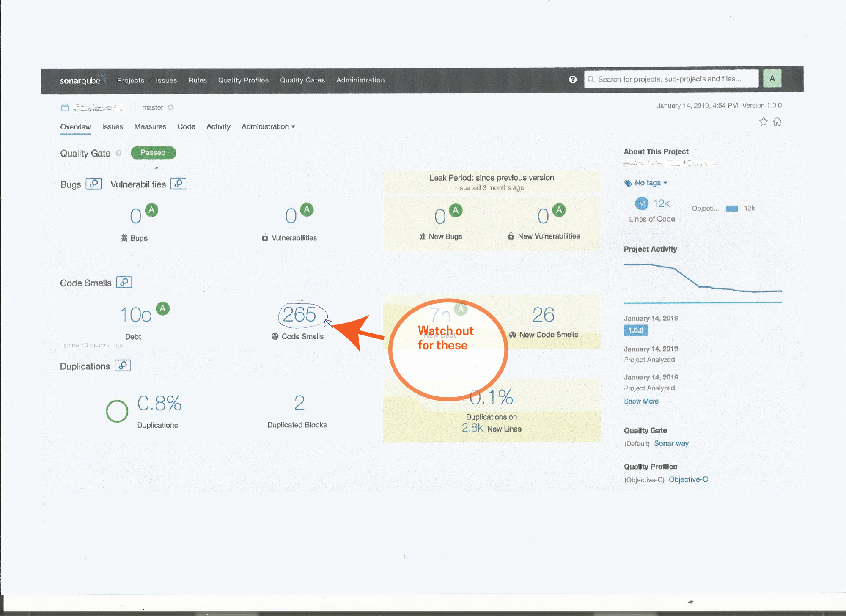Click the A rating badge beside Debt
Screen dimensions: 846x616
[x=163, y=309]
